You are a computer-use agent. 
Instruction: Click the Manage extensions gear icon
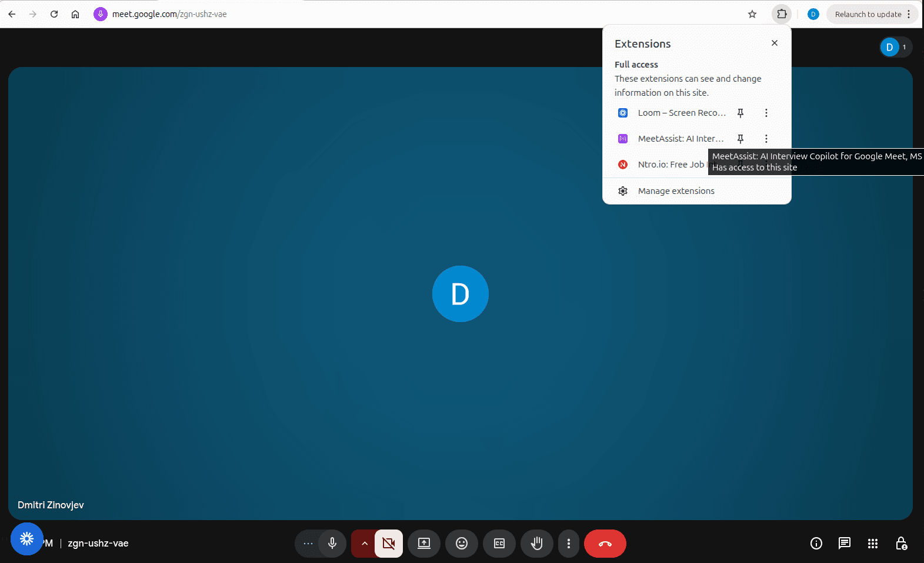(x=623, y=191)
